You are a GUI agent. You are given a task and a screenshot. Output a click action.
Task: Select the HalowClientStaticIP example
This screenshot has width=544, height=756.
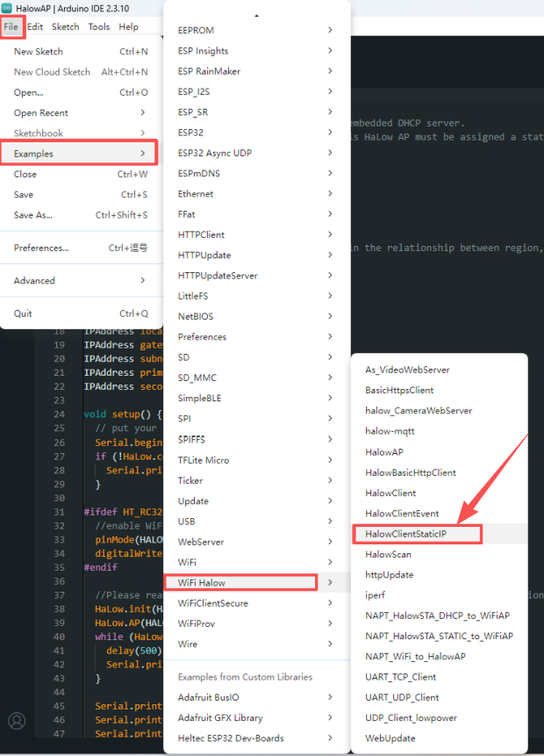coord(440,534)
